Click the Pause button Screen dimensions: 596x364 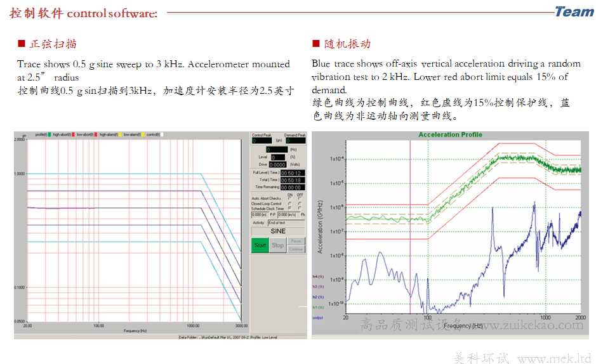(296, 241)
